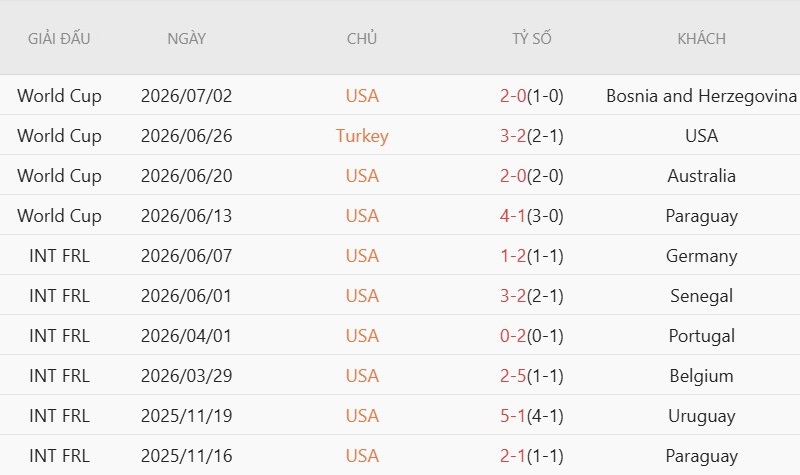Open the 0-2(0-1) score versus Portugal
Image resolution: width=800 pixels, height=475 pixels.
[x=532, y=336]
